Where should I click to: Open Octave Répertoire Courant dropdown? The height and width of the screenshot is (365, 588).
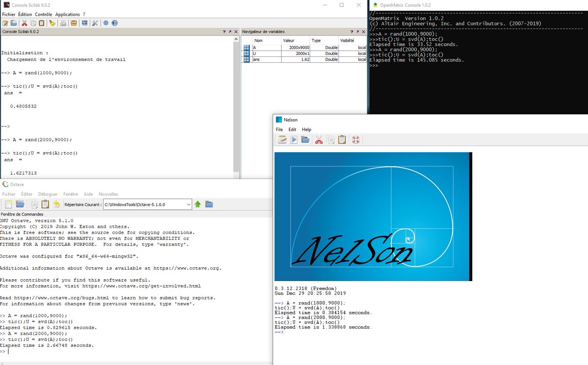189,204
